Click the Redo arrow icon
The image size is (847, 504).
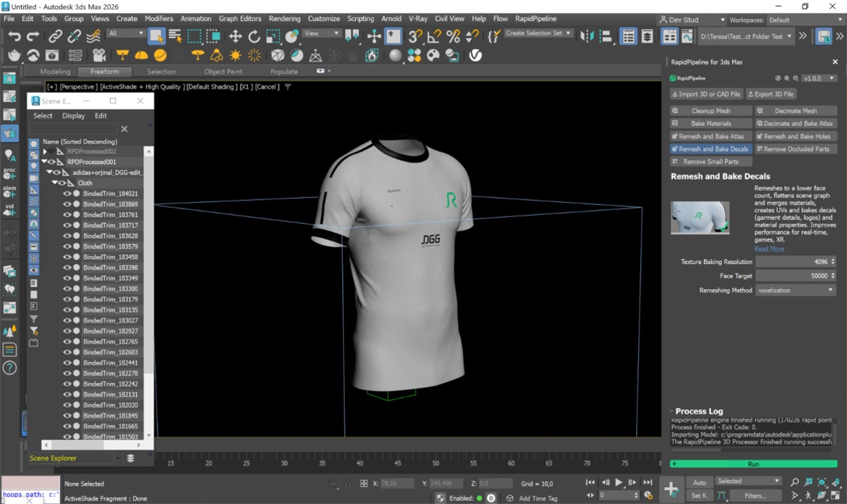tap(33, 36)
